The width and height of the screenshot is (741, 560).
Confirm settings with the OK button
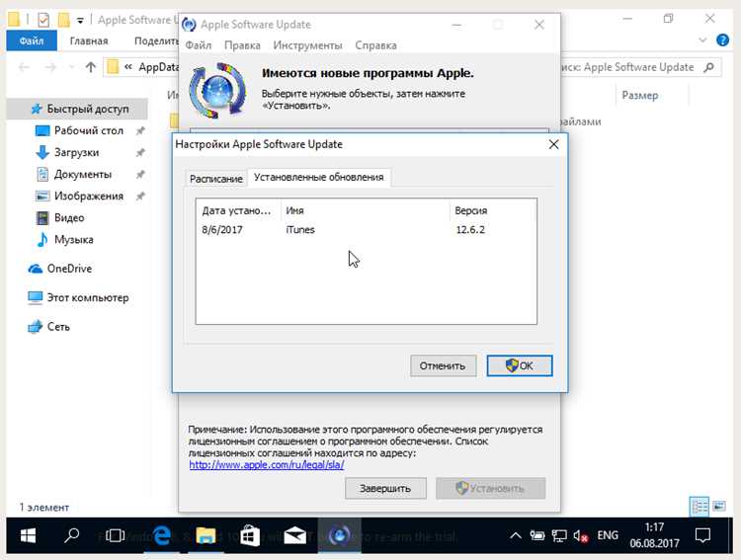click(x=520, y=365)
